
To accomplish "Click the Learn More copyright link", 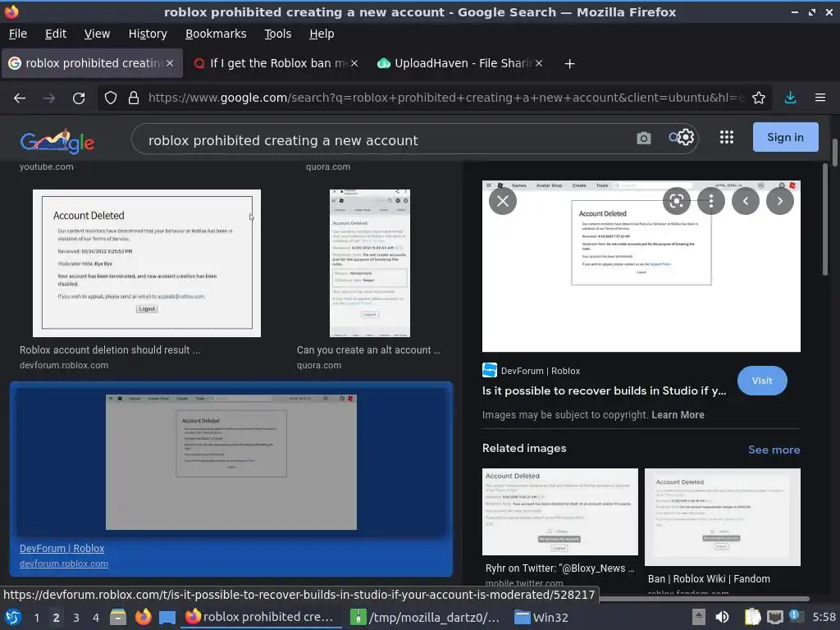I will (x=678, y=414).
